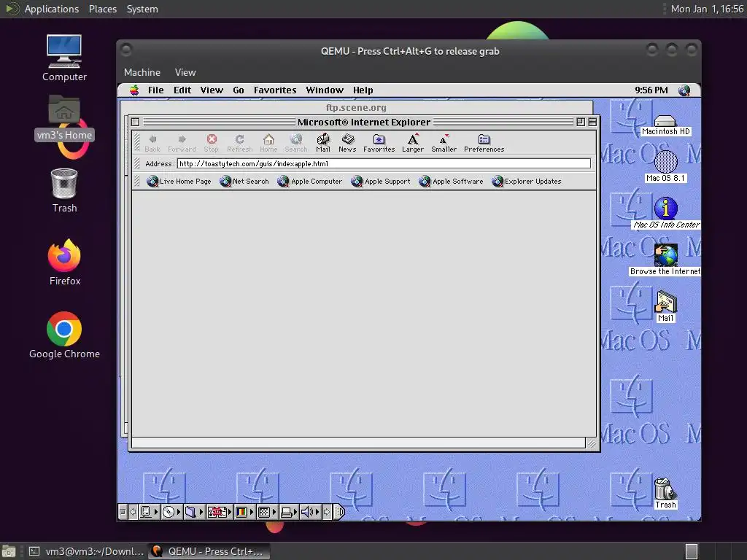
Task: Toggle the Explorer window zoom box
Action: pos(580,122)
